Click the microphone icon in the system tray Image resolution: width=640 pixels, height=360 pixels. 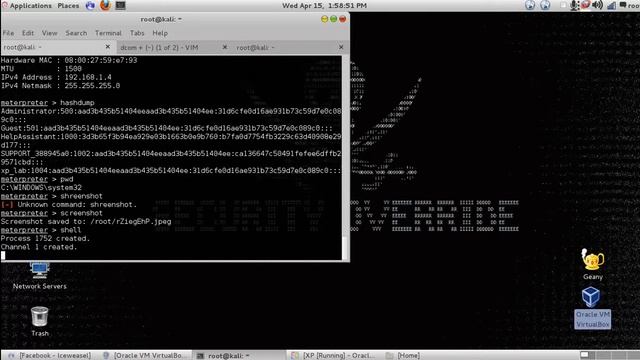click(x=574, y=5)
